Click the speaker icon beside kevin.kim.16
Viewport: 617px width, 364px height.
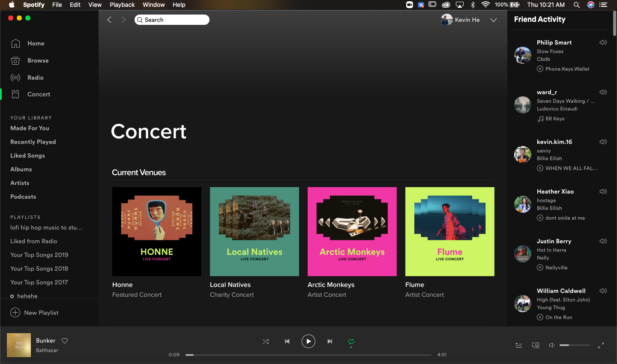(603, 142)
